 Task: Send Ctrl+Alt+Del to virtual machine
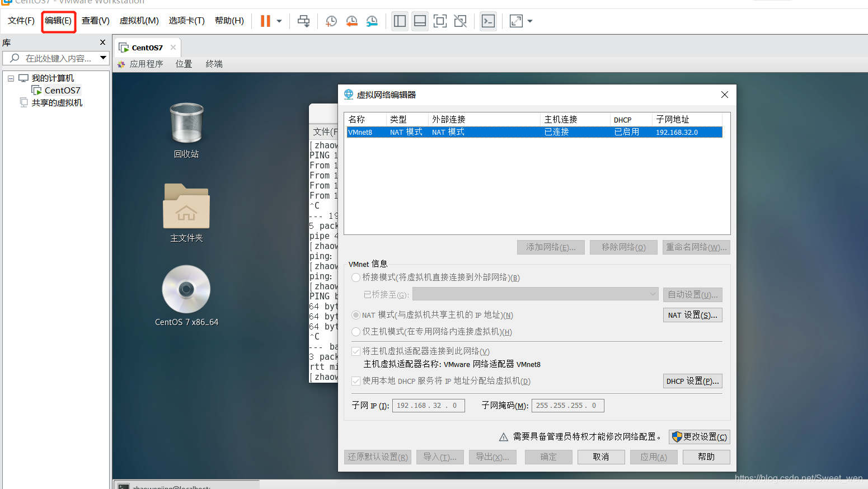coord(304,21)
